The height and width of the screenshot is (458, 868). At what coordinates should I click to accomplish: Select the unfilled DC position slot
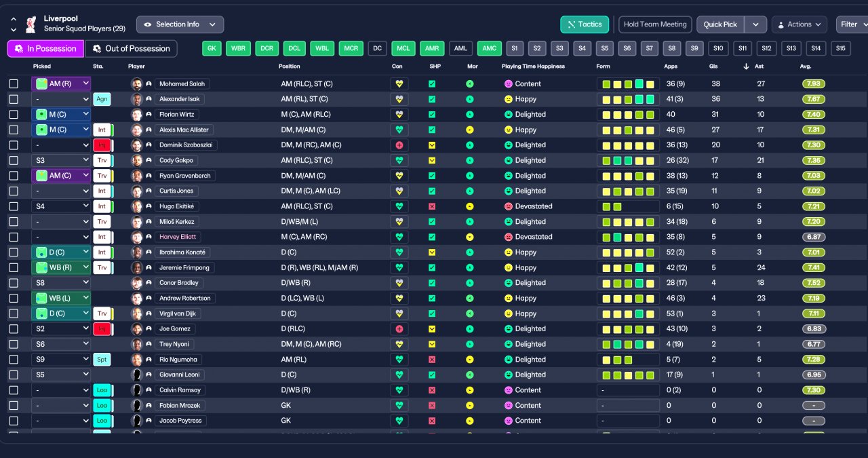378,49
